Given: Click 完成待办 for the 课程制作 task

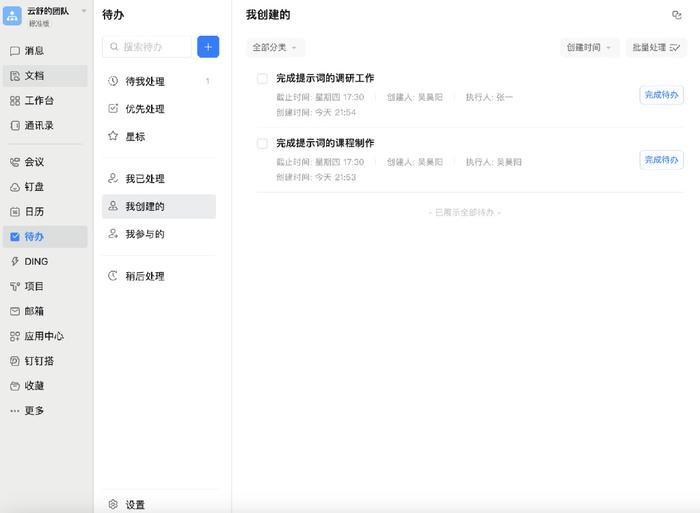Looking at the screenshot, I should pyautogui.click(x=661, y=160).
